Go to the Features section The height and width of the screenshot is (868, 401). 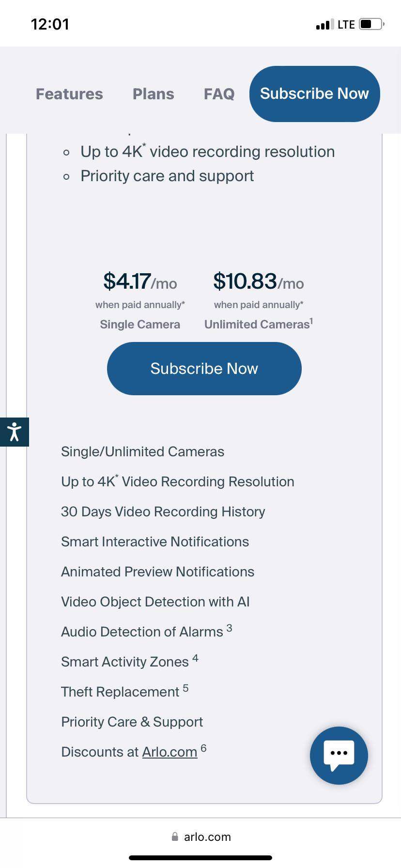[x=69, y=94]
